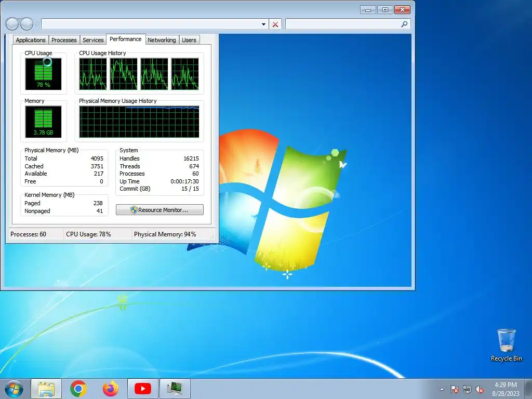Click the muted volume tray icon
Viewport: 532px width, 399px height.
pos(480,389)
